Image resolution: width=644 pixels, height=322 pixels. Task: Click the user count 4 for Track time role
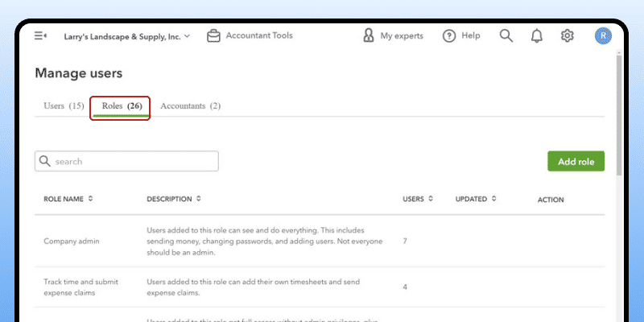tap(405, 287)
